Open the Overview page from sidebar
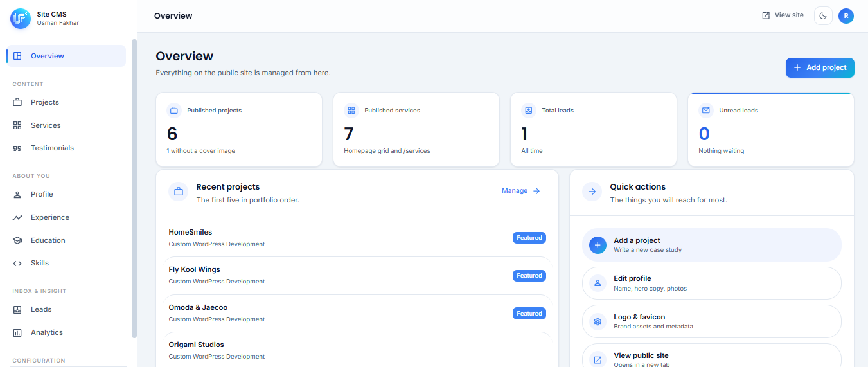The width and height of the screenshot is (868, 367). [66, 56]
